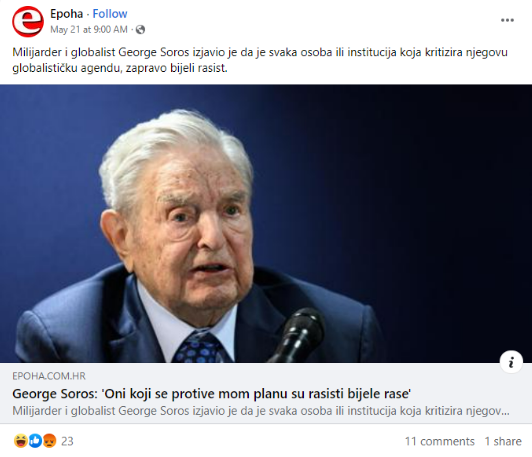Click the article description snippet text
This screenshot has height=457, width=532.
(261, 411)
